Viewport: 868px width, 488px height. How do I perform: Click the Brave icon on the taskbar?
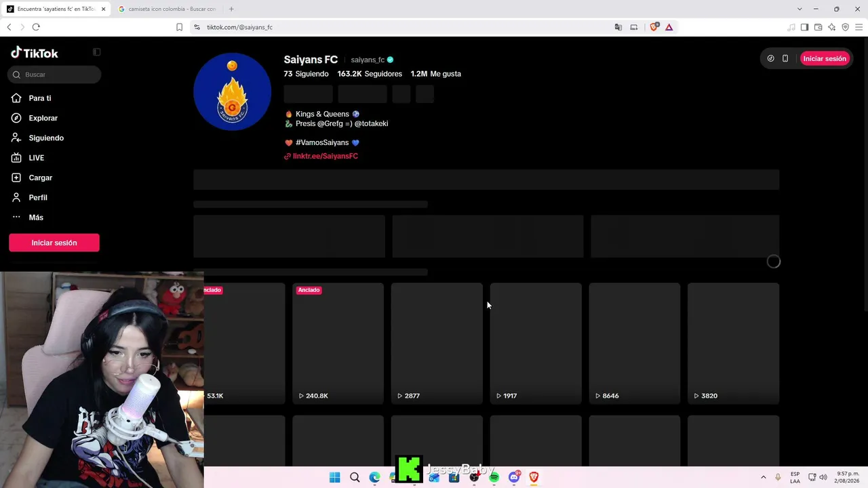click(534, 478)
